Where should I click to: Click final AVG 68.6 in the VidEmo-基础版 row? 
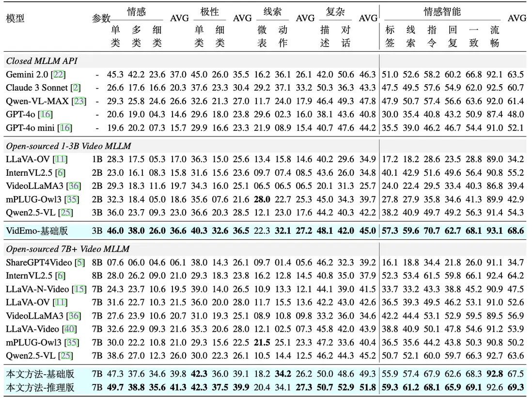tap(516, 231)
